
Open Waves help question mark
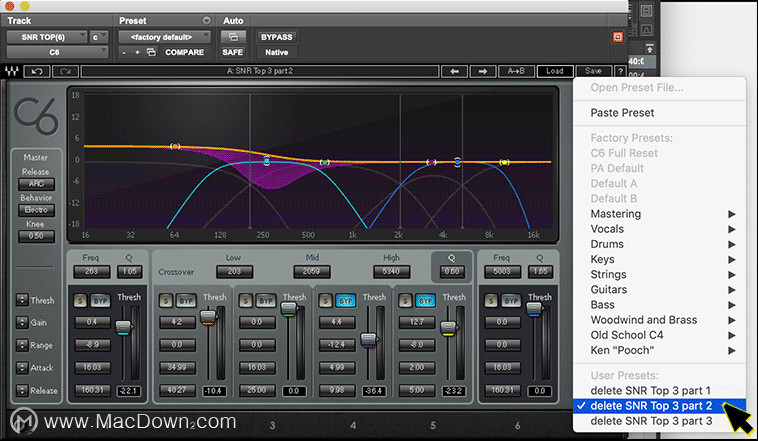pyautogui.click(x=620, y=72)
